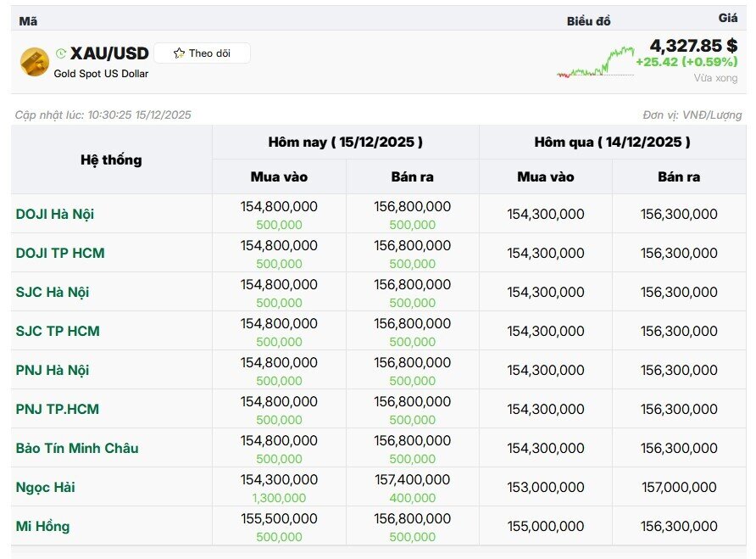The width and height of the screenshot is (756, 559).
Task: Open the Mi Hồng system link
Action: coord(42,526)
